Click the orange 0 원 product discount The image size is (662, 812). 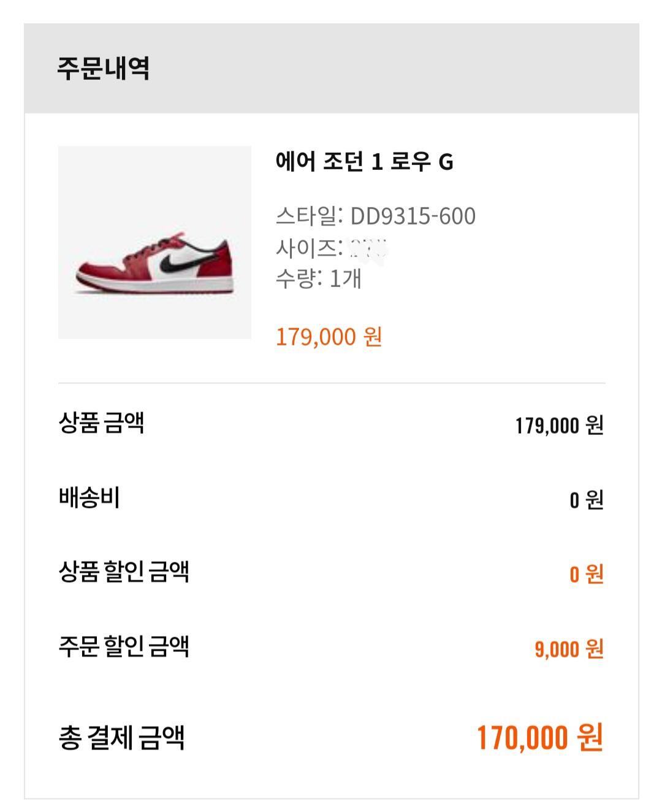(x=587, y=575)
